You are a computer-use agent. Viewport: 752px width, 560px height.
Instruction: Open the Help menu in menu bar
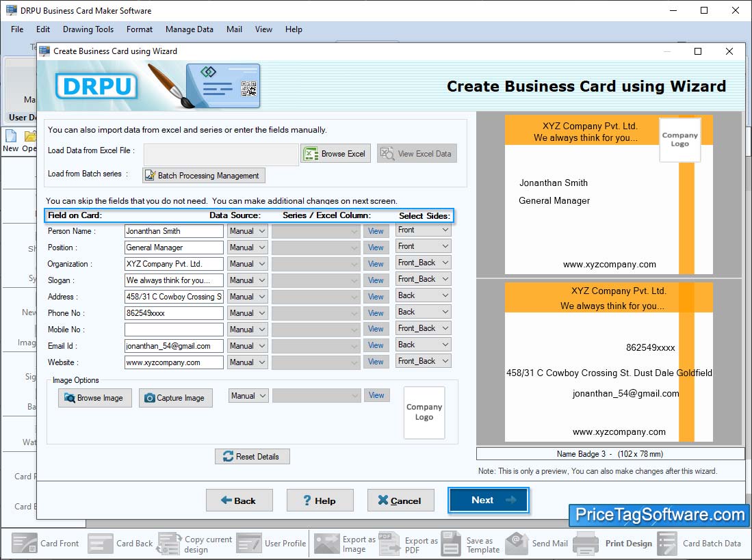[x=294, y=29]
